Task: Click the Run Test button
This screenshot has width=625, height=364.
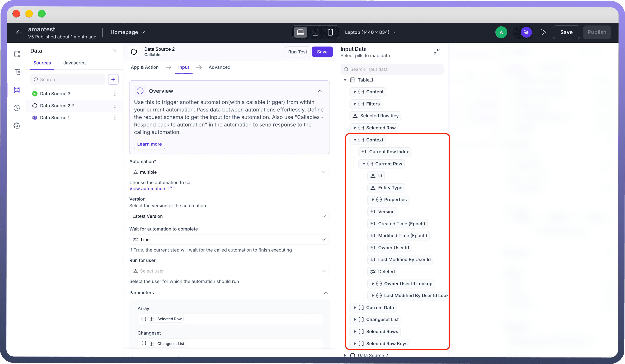Action: click(297, 52)
